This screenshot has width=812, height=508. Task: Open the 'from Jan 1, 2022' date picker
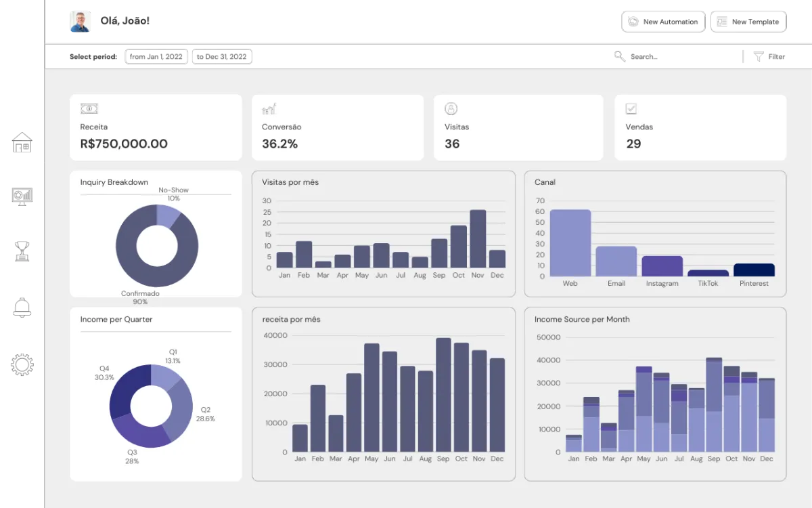(156, 57)
